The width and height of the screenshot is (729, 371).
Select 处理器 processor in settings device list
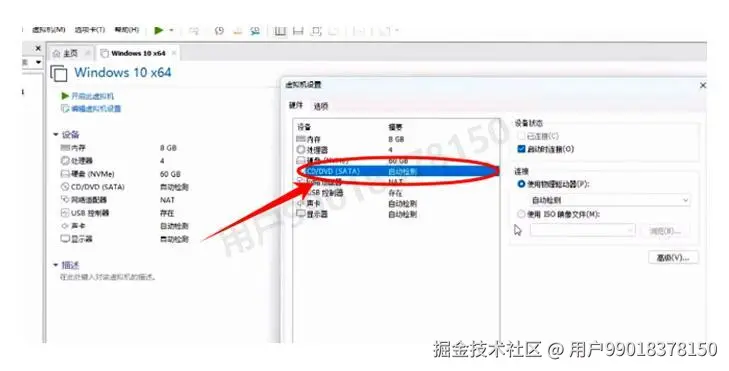(397, 150)
